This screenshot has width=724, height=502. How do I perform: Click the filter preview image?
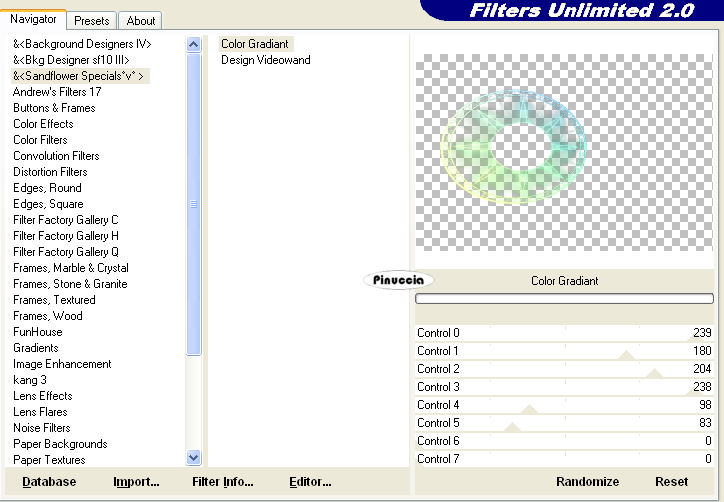tap(564, 152)
